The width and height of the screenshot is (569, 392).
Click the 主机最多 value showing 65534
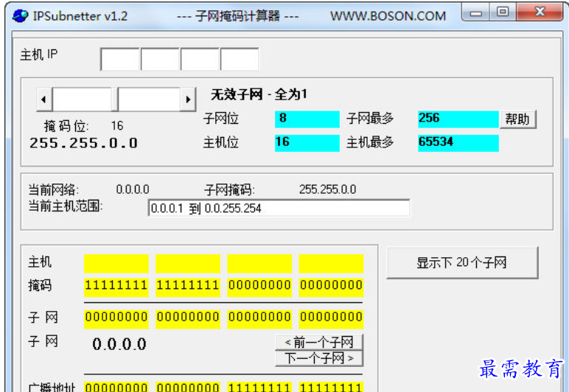(x=458, y=143)
